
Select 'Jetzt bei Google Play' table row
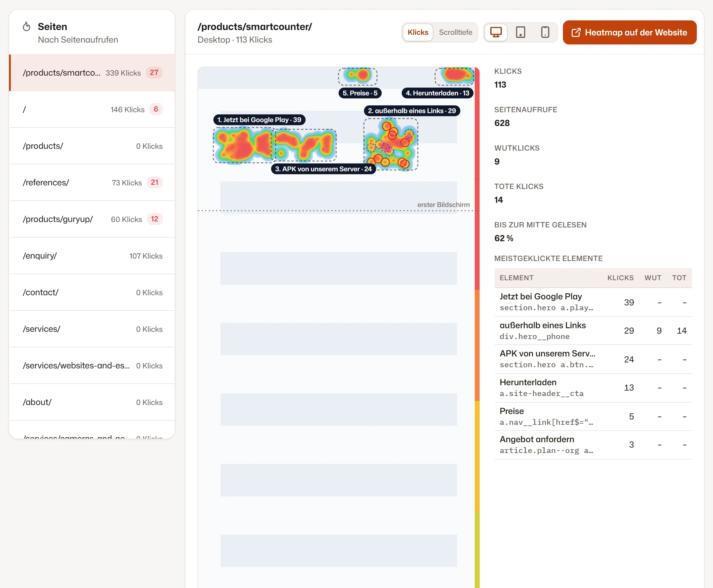tap(593, 302)
